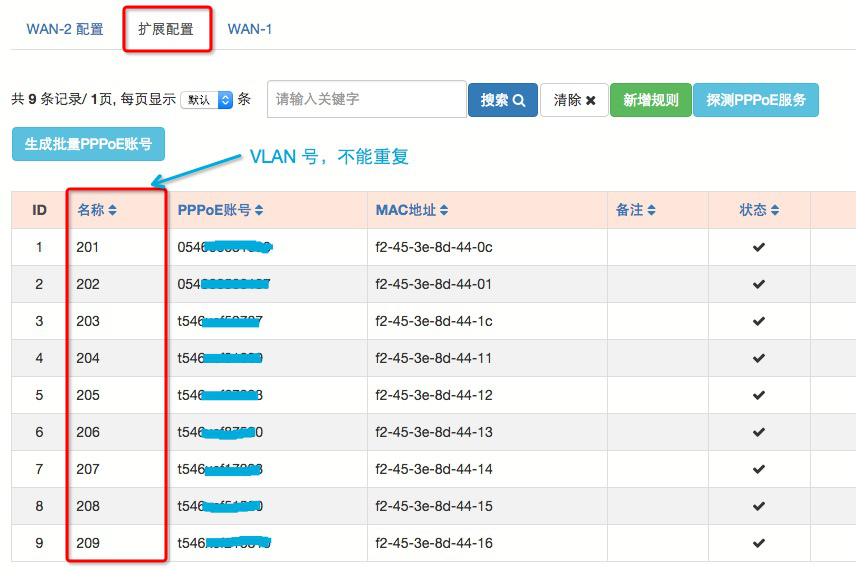Switch to the WAN-2 配置 tab
Image resolution: width=856 pixels, height=569 pixels.
tap(65, 29)
